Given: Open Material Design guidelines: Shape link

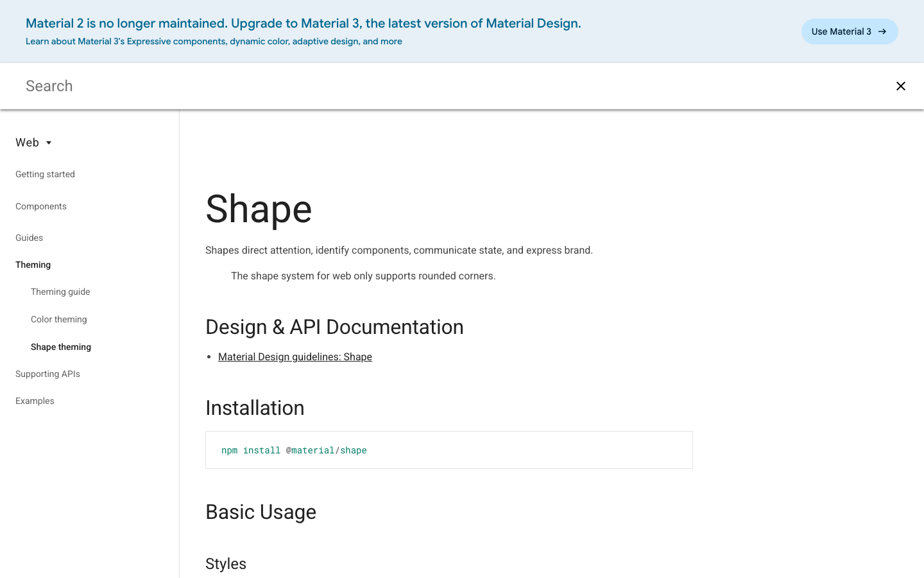Looking at the screenshot, I should tap(295, 357).
